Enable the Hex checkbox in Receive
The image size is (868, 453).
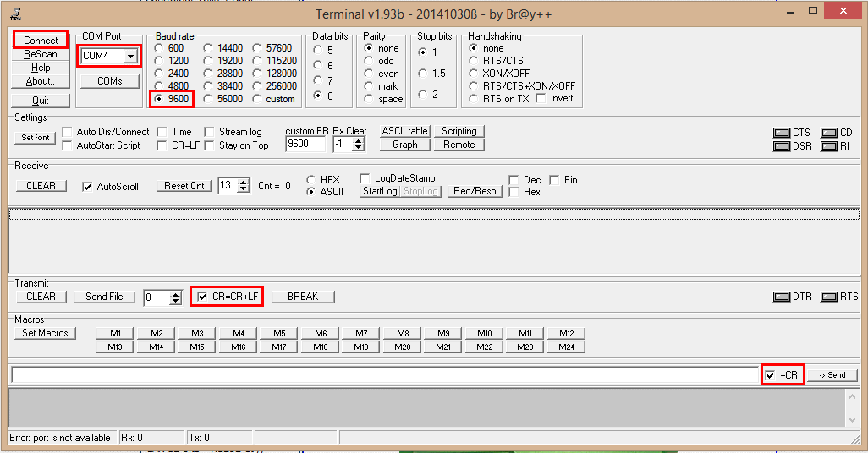click(514, 192)
